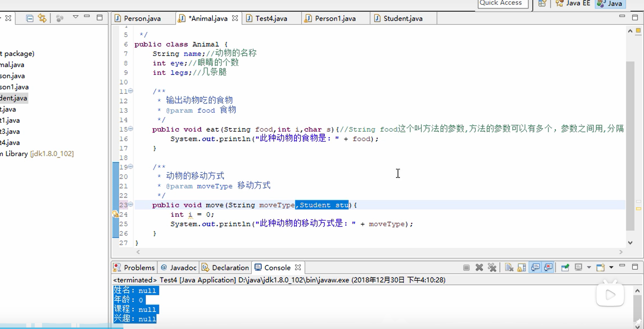Click Remove All Terminated Launches icon
Screen dimensions: 644x329
coord(492,267)
